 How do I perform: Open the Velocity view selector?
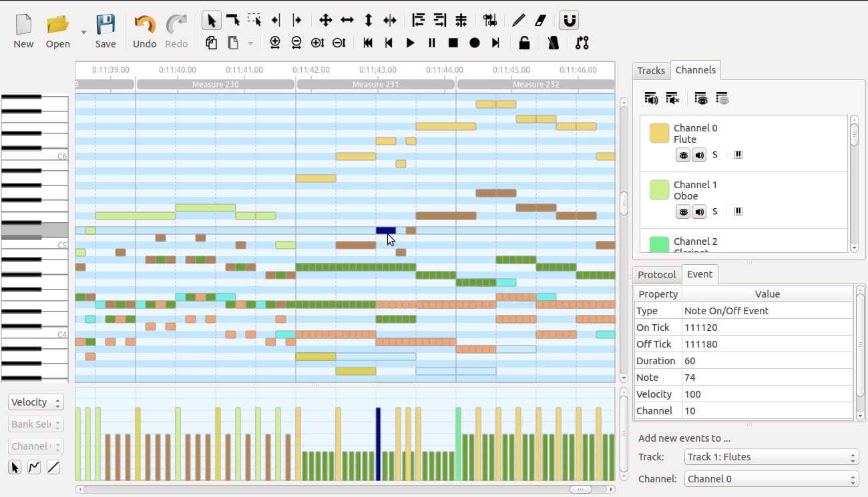35,402
